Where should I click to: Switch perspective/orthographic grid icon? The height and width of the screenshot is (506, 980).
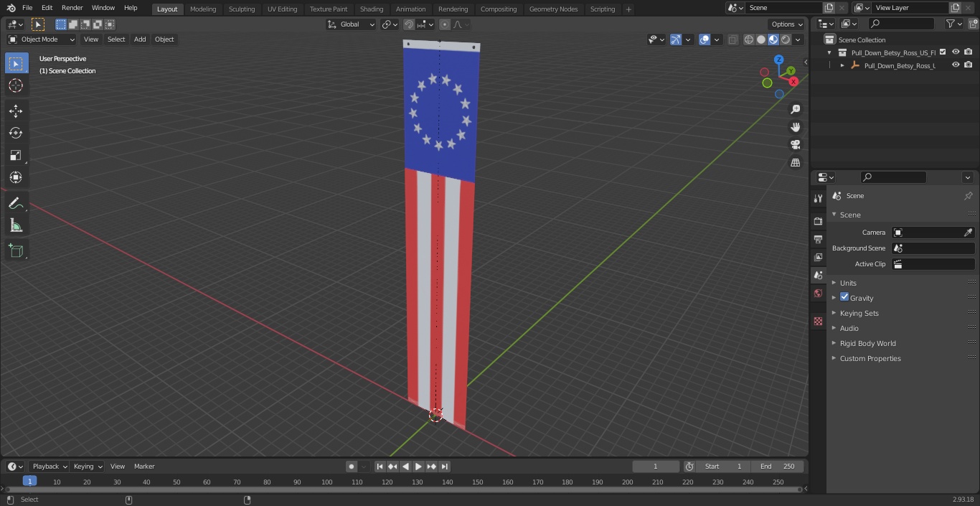click(x=795, y=163)
